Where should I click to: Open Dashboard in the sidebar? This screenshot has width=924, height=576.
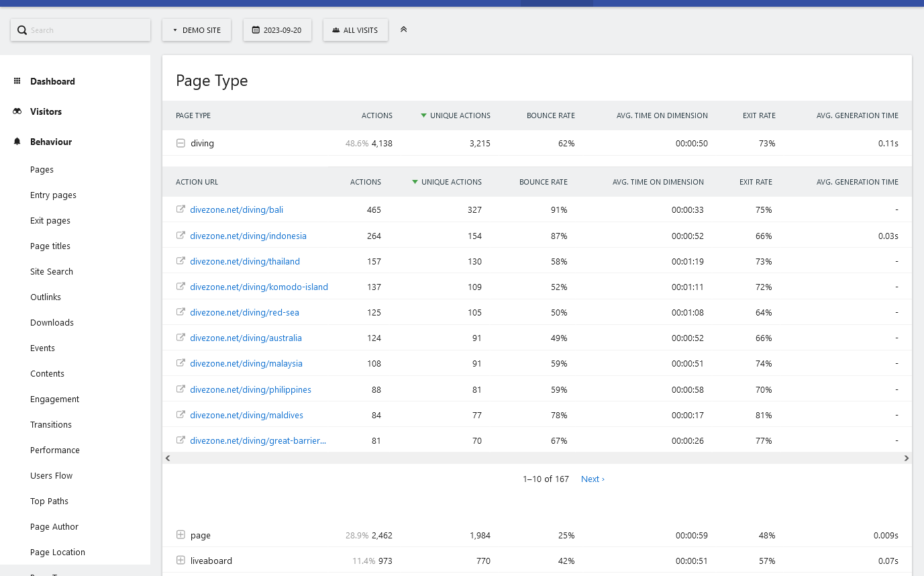coord(52,81)
